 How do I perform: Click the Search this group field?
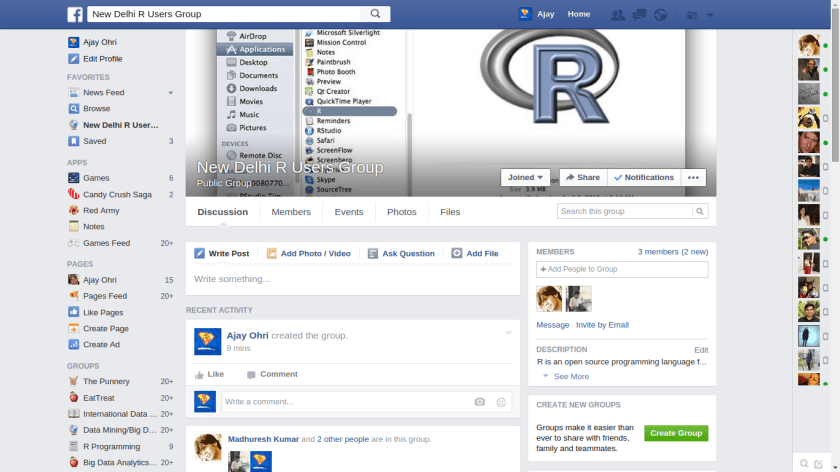click(x=625, y=211)
